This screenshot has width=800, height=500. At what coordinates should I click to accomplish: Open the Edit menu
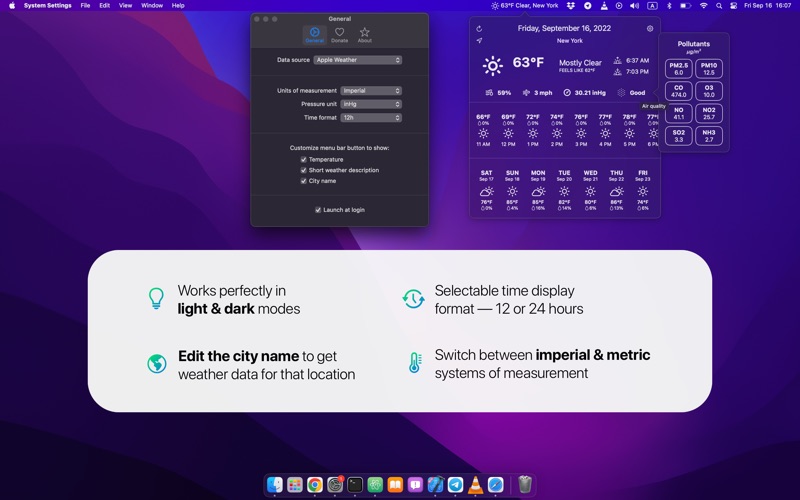pos(105,6)
